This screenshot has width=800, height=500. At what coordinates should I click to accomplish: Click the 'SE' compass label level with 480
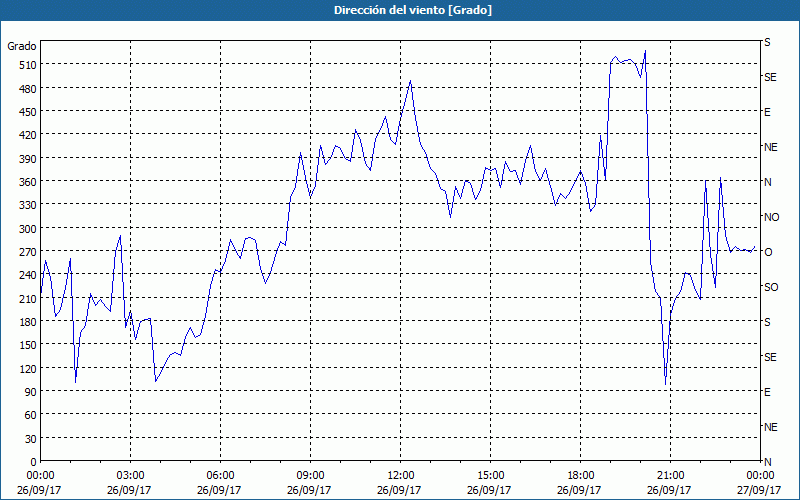click(770, 77)
